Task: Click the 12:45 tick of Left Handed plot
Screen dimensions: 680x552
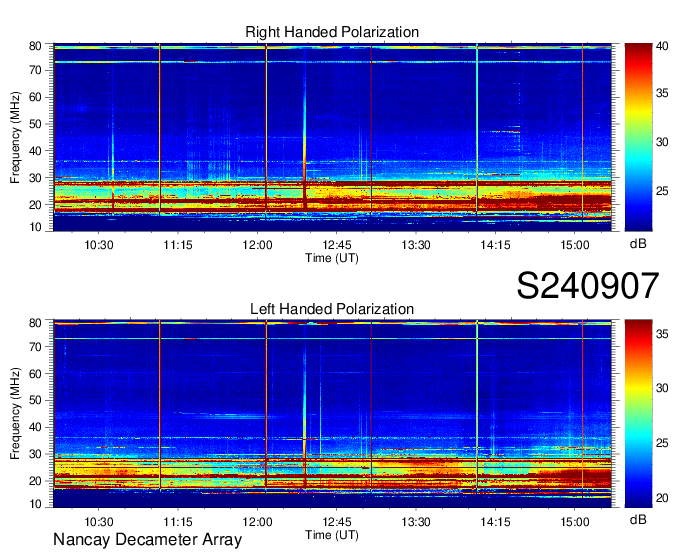Action: point(337,522)
